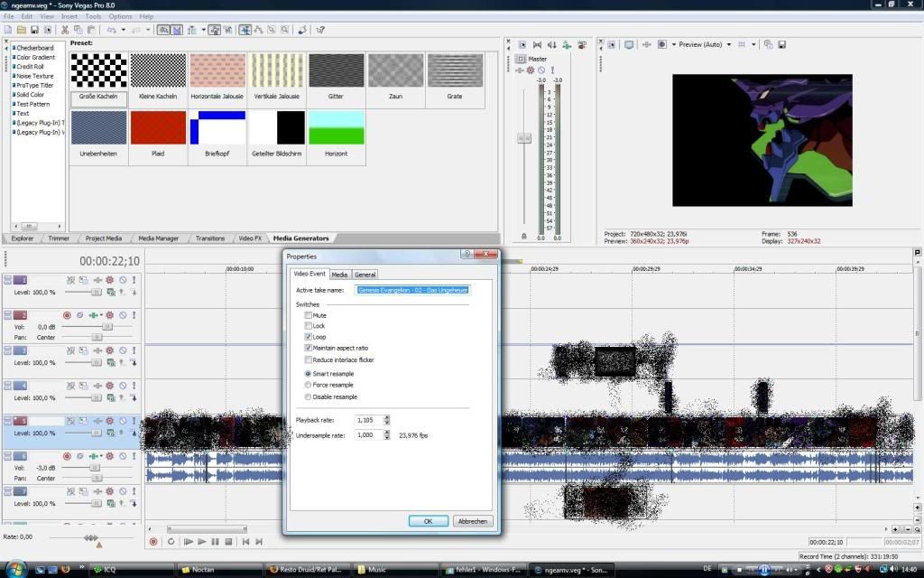The image size is (924, 578).
Task: Create a new project with the toolbar icon
Action: [7, 30]
